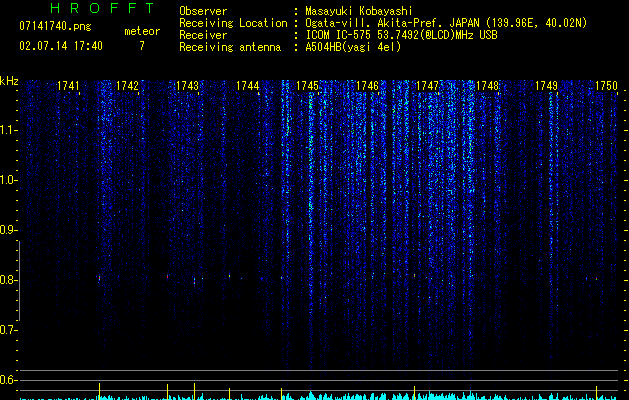Click the 1743 time marker

(x=187, y=85)
